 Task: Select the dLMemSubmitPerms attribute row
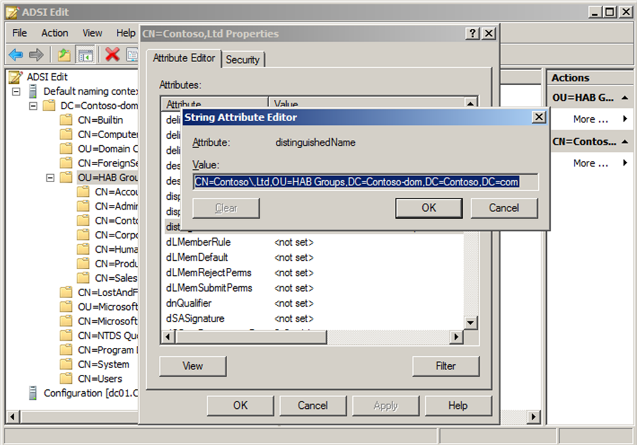point(313,288)
